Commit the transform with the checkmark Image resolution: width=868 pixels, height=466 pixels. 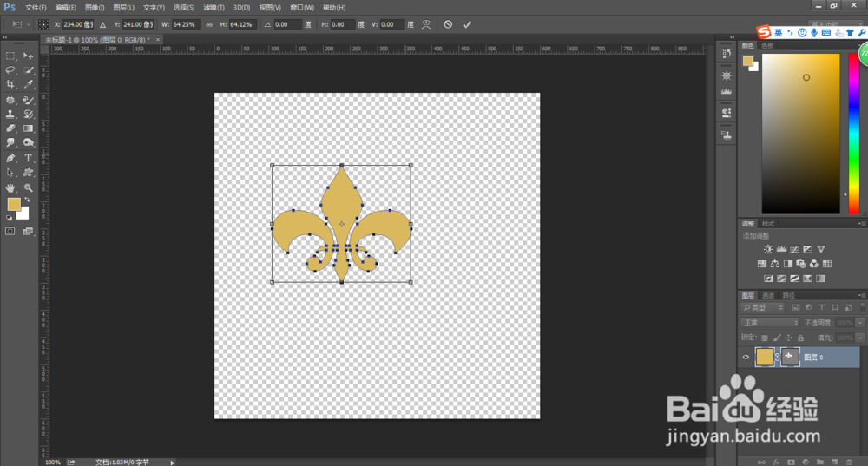467,24
